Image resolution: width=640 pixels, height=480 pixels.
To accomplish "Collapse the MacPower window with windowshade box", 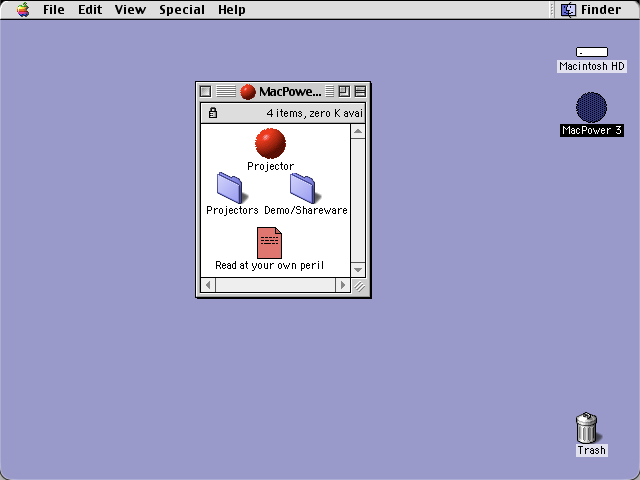I will click(360, 91).
